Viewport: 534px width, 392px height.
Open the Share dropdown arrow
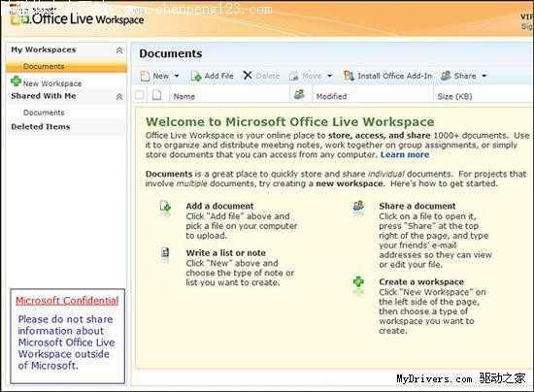(484, 76)
